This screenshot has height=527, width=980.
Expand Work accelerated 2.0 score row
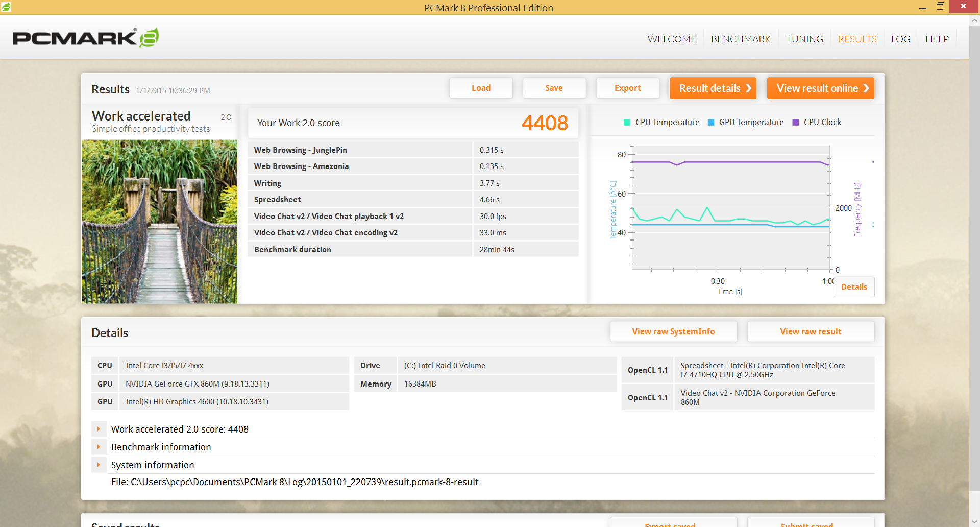(99, 429)
